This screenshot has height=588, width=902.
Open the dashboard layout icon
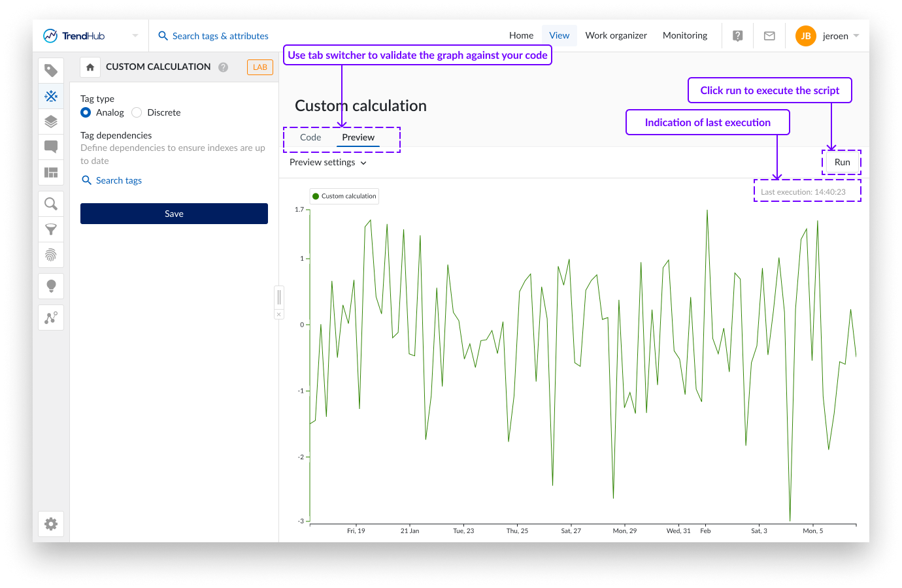51,172
